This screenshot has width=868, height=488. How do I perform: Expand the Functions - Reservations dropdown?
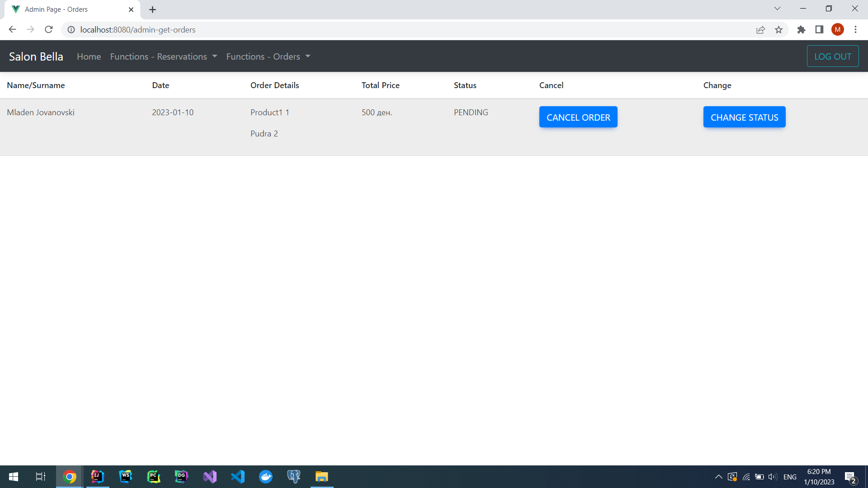(x=163, y=56)
